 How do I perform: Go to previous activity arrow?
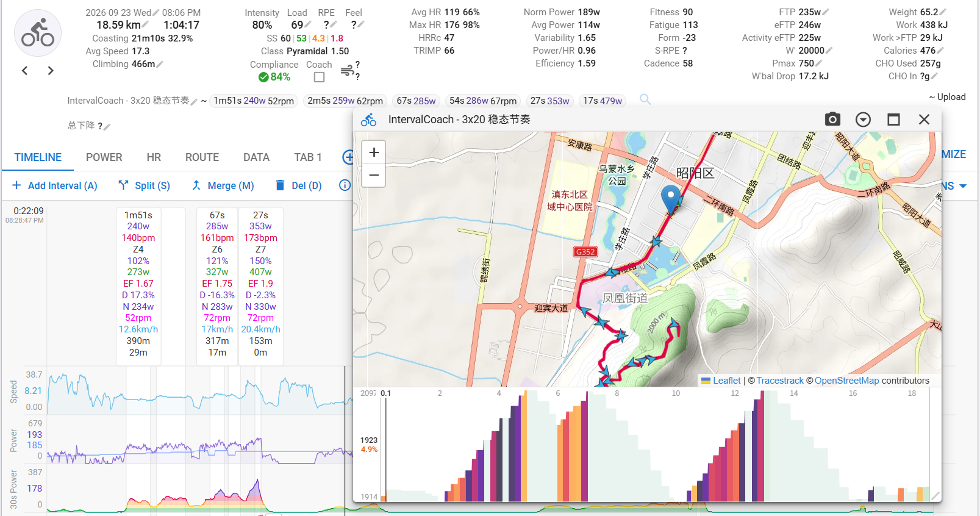pyautogui.click(x=25, y=71)
